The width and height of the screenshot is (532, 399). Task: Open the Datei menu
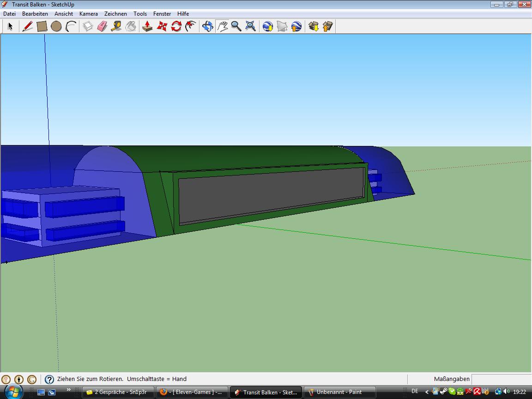tap(9, 14)
